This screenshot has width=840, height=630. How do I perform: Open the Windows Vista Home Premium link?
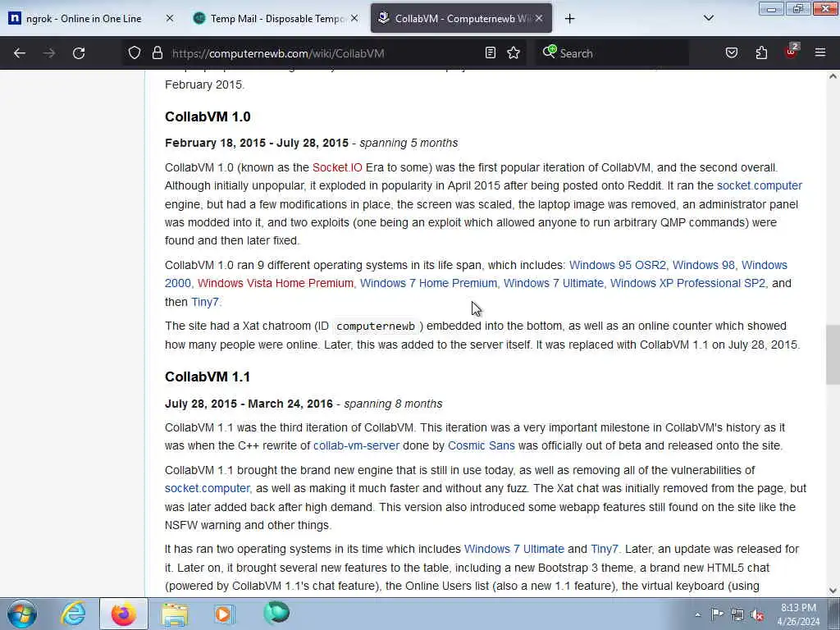(x=276, y=283)
